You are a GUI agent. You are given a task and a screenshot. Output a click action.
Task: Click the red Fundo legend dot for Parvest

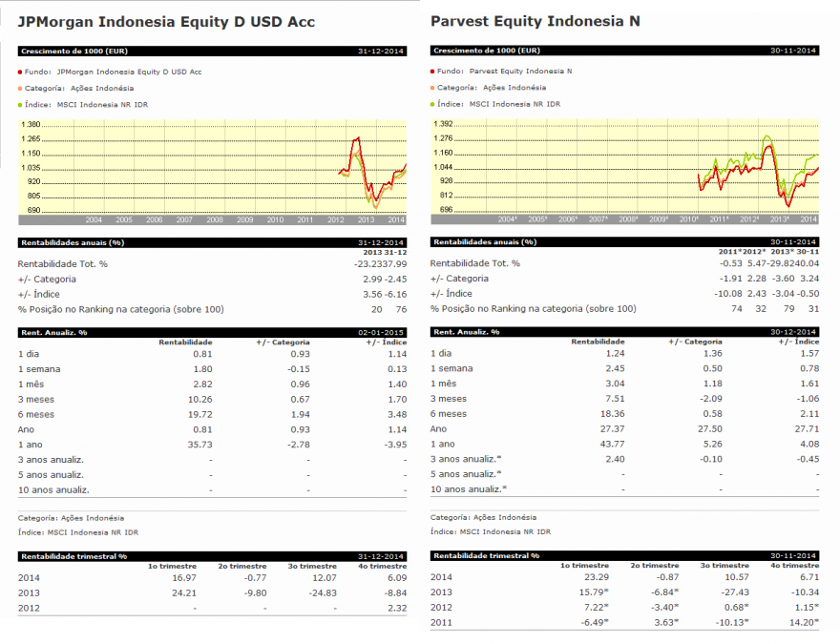[x=432, y=72]
